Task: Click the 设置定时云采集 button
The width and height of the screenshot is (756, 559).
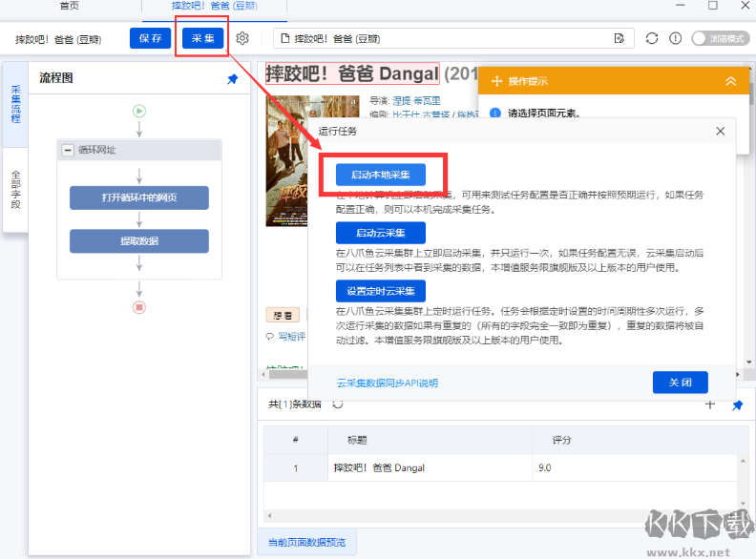Action: pyautogui.click(x=381, y=291)
